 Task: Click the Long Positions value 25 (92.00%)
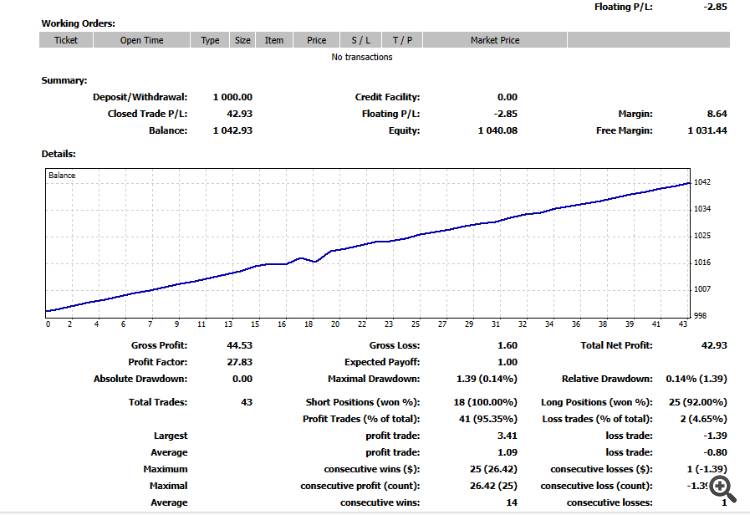[698, 402]
